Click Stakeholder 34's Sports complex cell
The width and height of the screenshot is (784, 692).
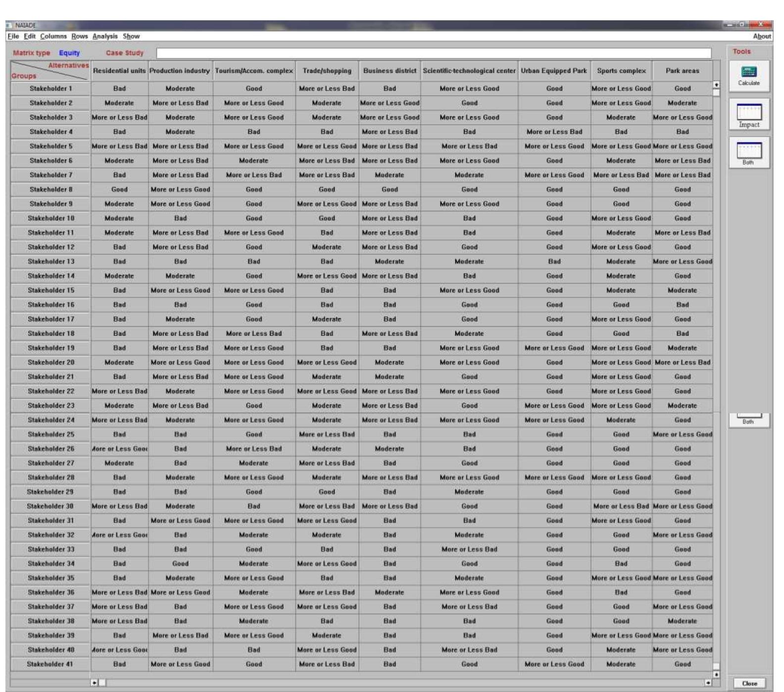click(621, 564)
